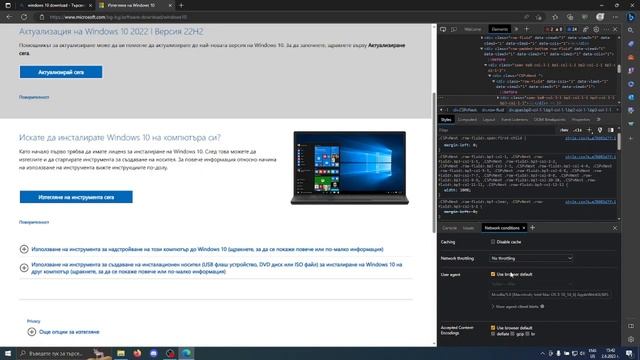640x360 pixels.
Task: Toggle the gzip encoding checkbox
Action: click(x=513, y=334)
